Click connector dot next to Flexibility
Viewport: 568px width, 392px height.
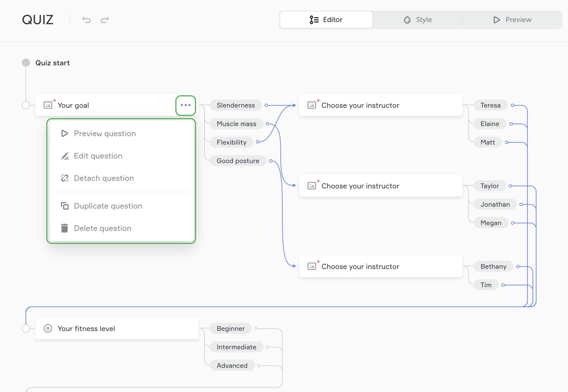point(257,142)
